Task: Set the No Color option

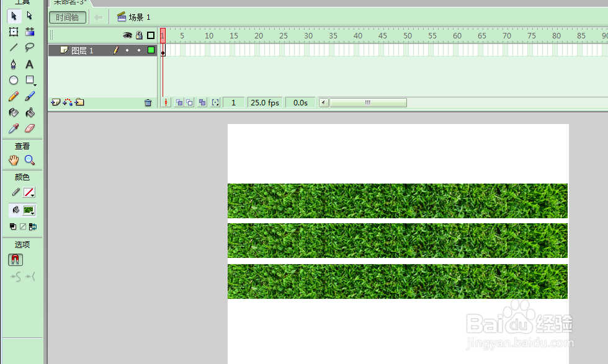Action: tap(23, 227)
